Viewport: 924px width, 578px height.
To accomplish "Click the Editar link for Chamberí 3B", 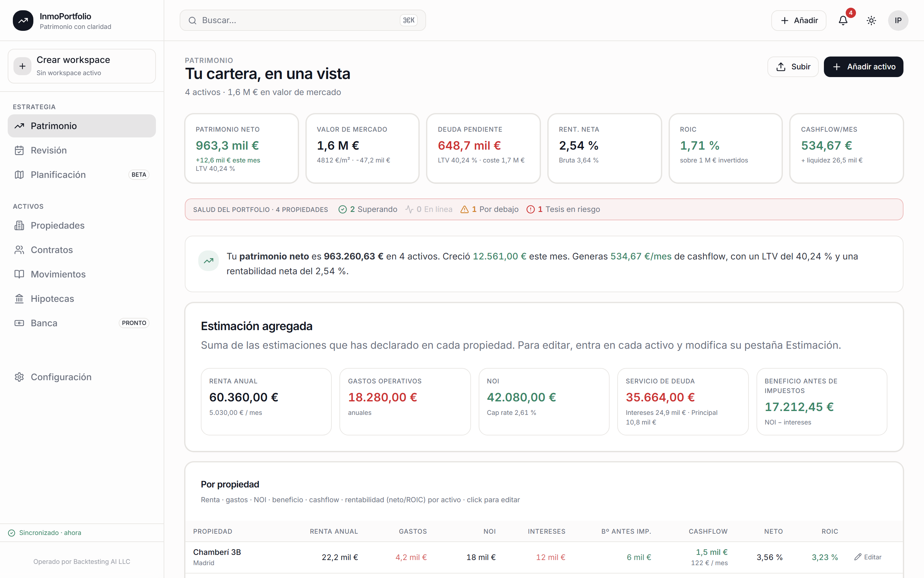I will (x=868, y=557).
